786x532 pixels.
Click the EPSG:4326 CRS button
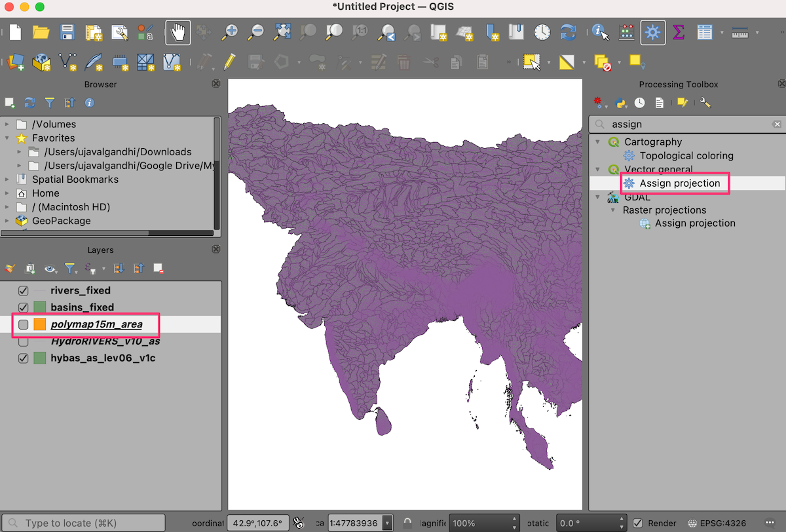pos(718,523)
